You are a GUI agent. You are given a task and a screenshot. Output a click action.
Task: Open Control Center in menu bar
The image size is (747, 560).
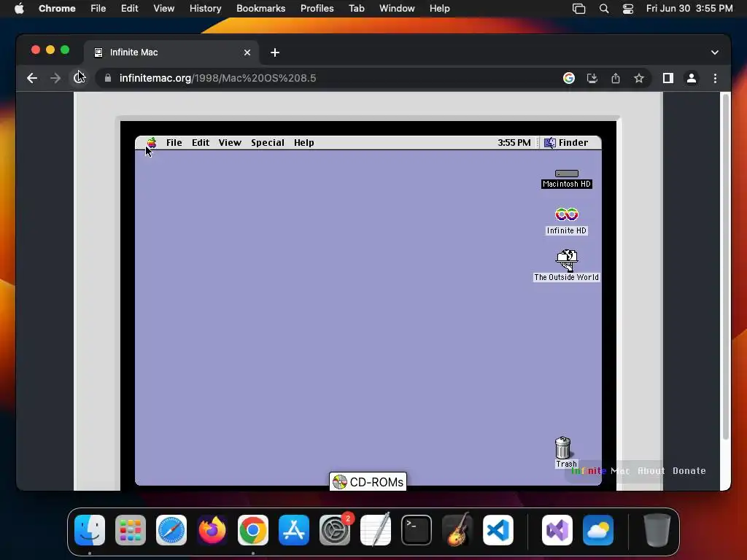[x=628, y=9]
